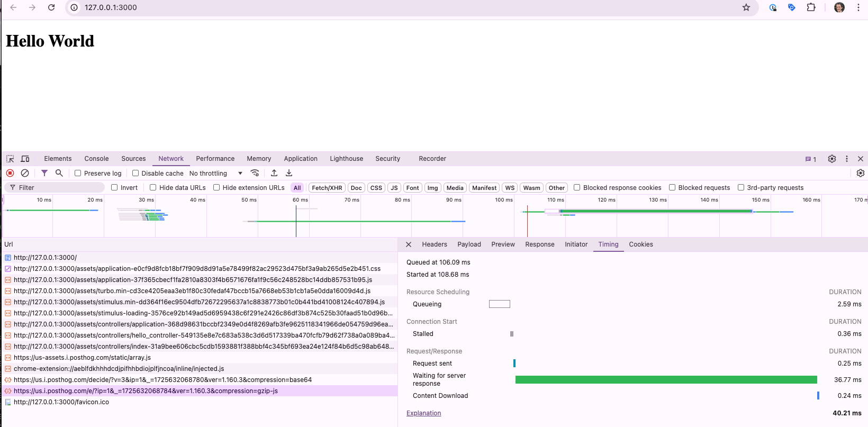Switch to the Console tab
The image size is (868, 427).
click(x=96, y=159)
